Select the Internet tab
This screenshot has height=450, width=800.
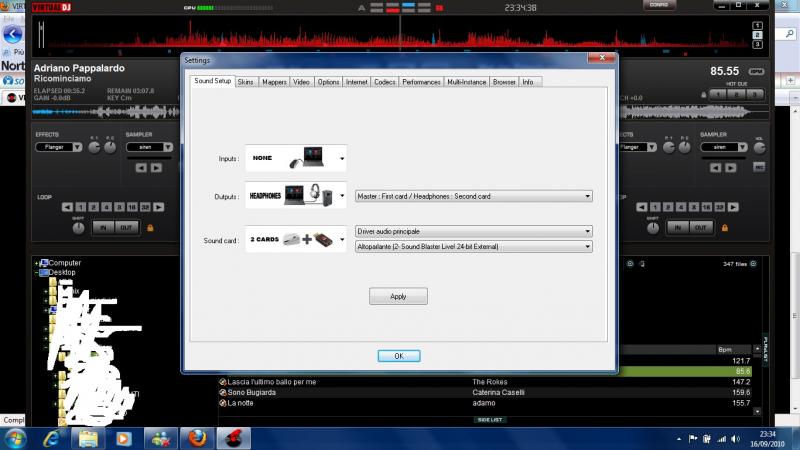[357, 82]
